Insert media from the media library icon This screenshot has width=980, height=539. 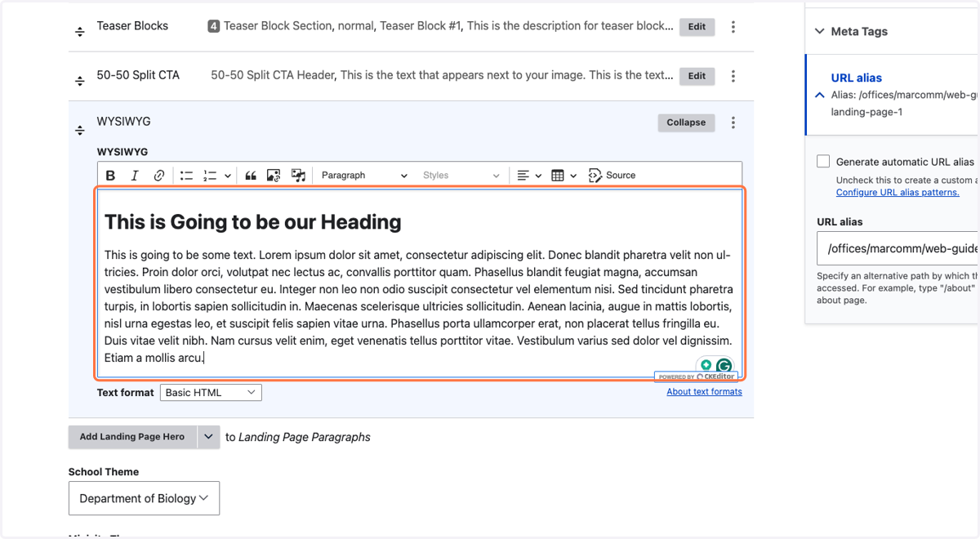point(298,176)
